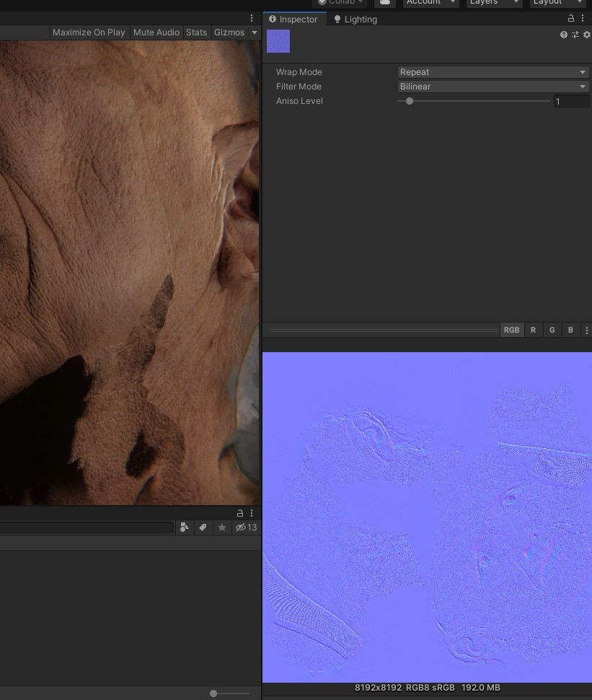Click the help icon in the Inspector
592x700 pixels.
tap(563, 34)
